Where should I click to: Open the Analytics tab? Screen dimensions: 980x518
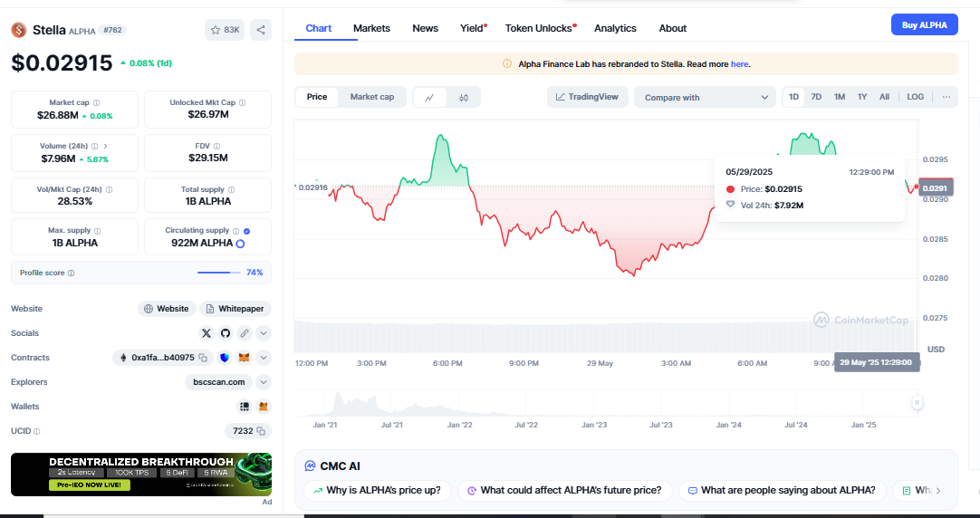coord(615,28)
